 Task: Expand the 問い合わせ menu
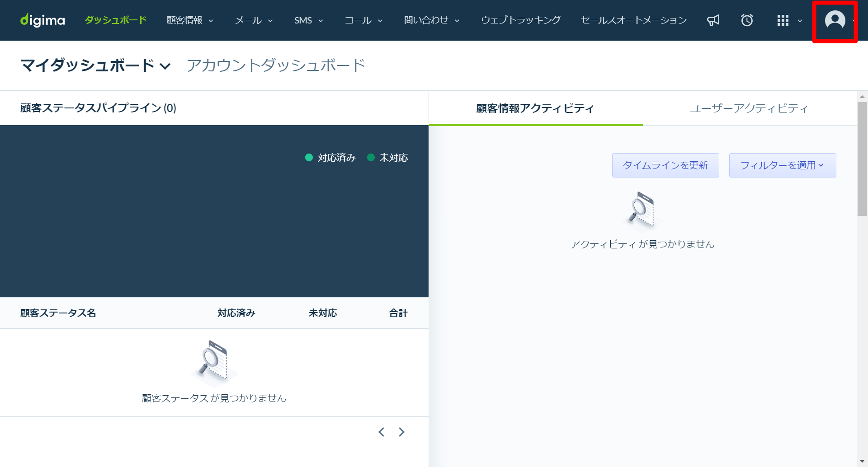432,20
